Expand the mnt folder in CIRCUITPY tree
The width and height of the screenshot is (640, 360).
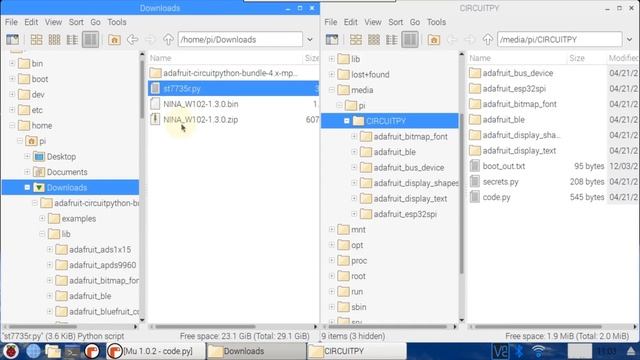coord(332,229)
